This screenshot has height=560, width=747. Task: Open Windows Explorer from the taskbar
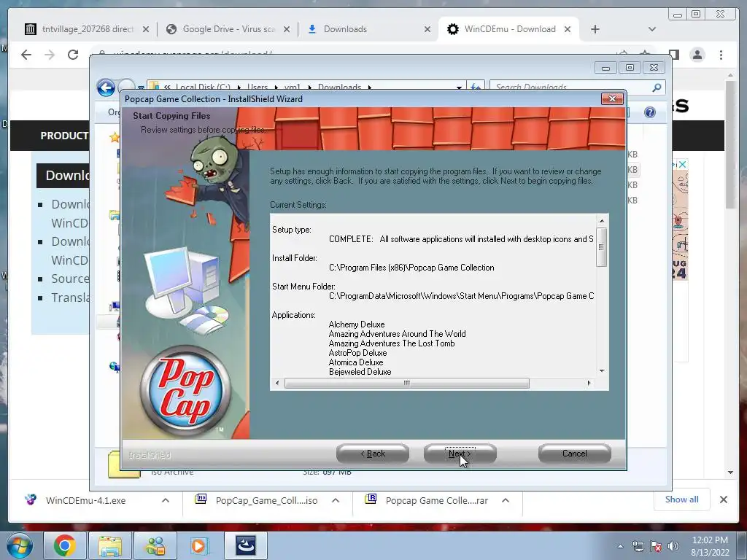tap(110, 545)
